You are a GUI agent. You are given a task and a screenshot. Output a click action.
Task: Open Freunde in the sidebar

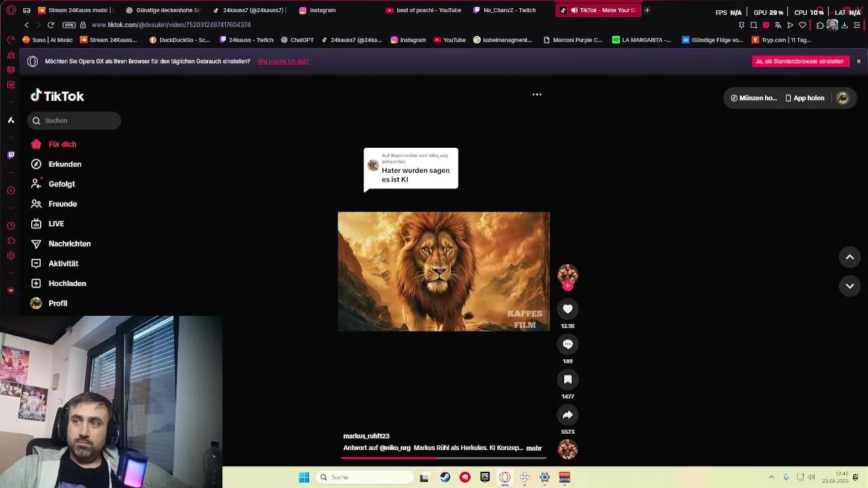pyautogui.click(x=54, y=204)
